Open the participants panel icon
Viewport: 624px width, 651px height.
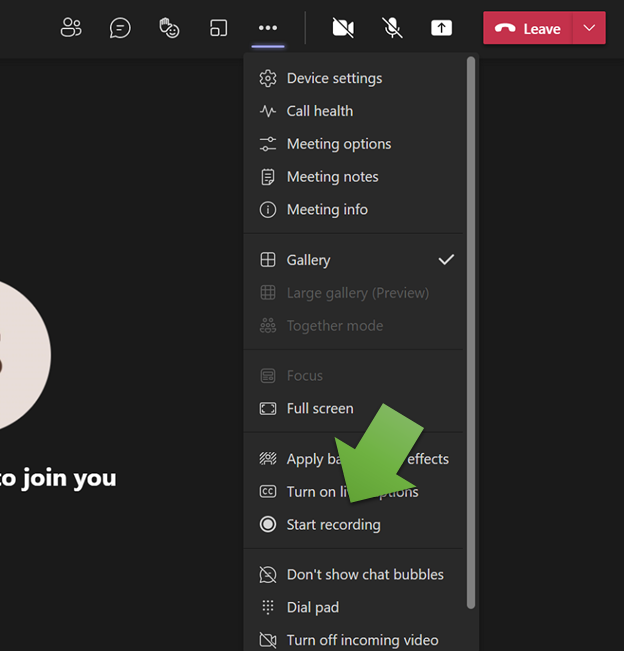click(71, 28)
